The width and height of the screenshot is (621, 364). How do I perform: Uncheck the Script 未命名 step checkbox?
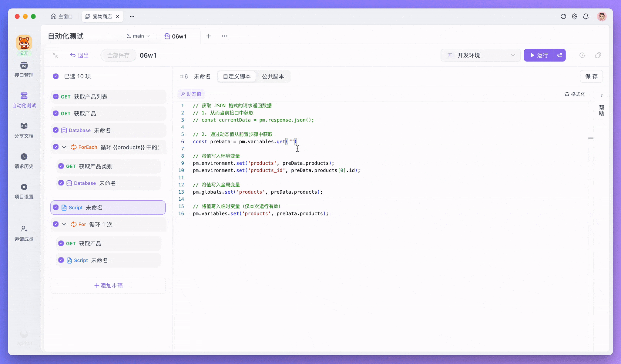[56, 207]
